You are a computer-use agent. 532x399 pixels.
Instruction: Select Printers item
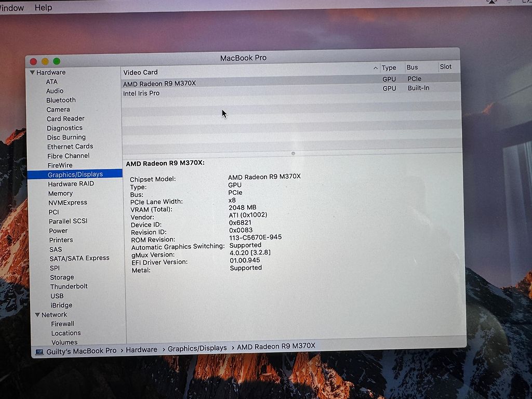61,240
